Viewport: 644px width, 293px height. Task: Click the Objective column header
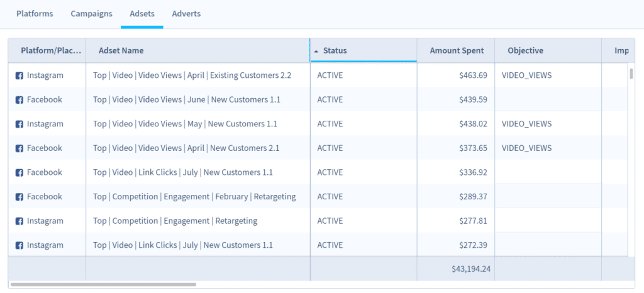pos(525,51)
